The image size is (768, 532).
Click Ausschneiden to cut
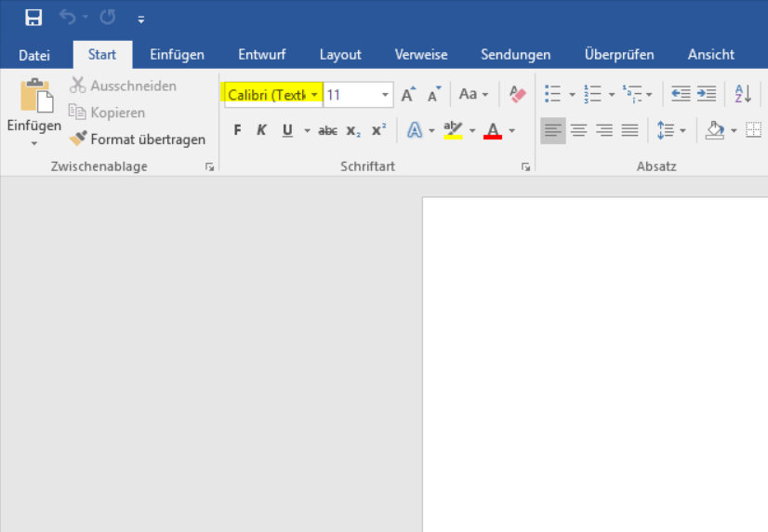coord(123,86)
